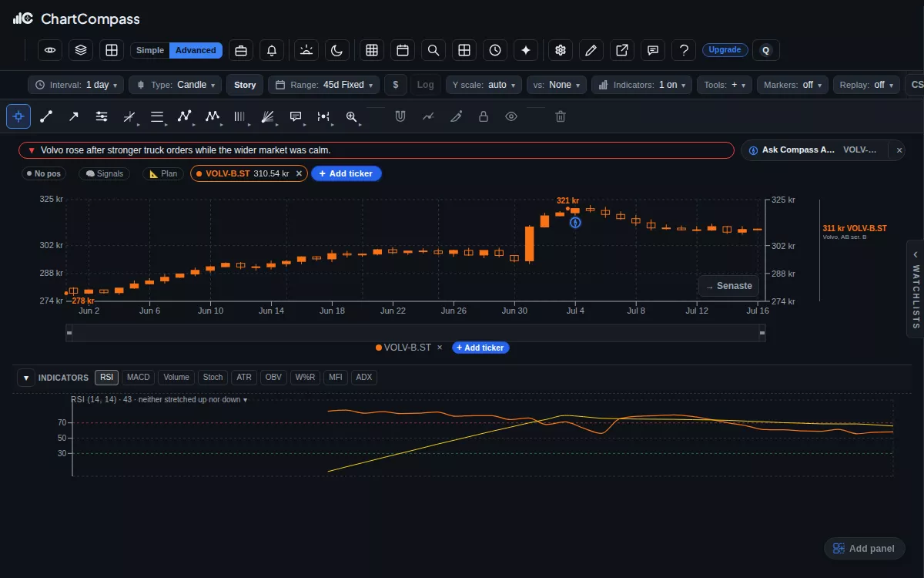Toggle the Log scale button
The image size is (924, 578).
tap(425, 85)
